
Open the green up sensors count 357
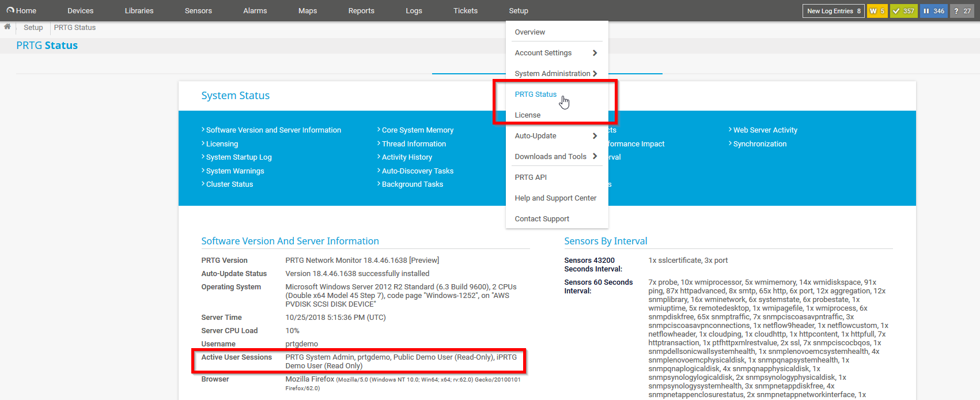903,11
